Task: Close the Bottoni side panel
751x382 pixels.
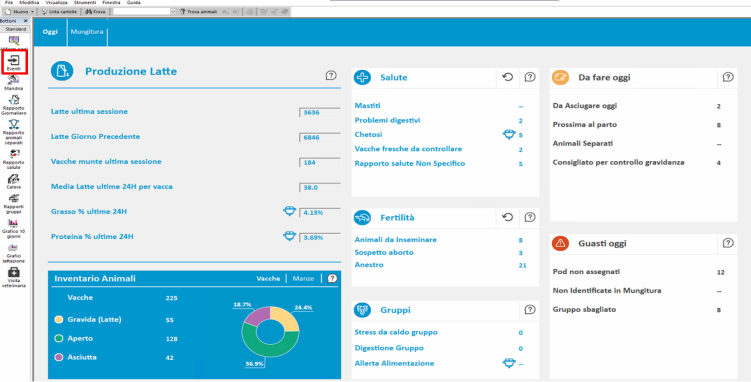Action: 25,21
